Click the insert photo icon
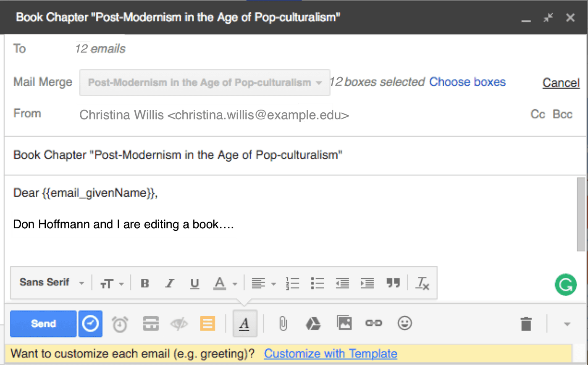 tap(344, 323)
